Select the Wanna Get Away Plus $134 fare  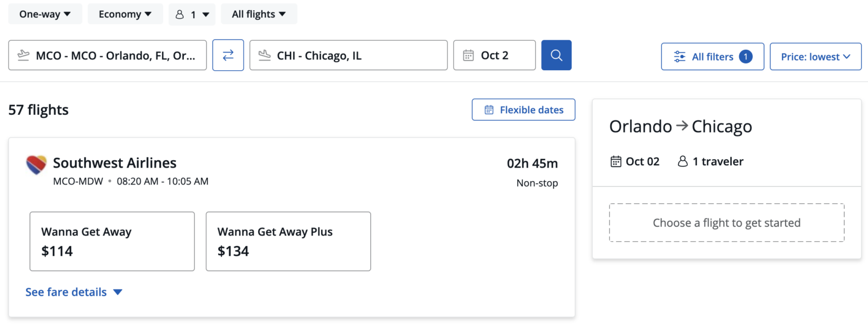288,241
